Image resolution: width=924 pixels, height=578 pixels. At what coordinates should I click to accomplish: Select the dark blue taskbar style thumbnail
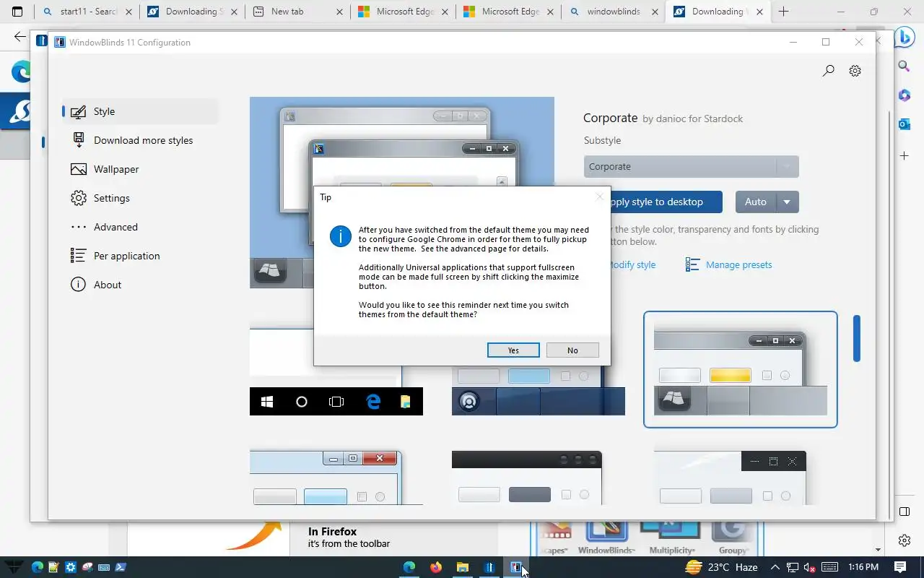pos(539,390)
